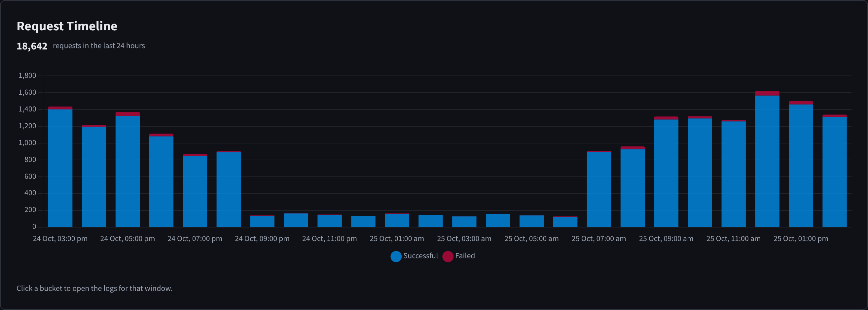Open logs for 25 Oct 01:00 pm bucket

pos(801,164)
